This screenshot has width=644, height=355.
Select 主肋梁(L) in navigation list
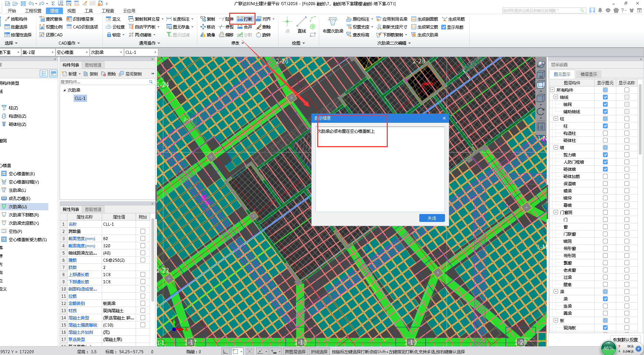click(17, 190)
